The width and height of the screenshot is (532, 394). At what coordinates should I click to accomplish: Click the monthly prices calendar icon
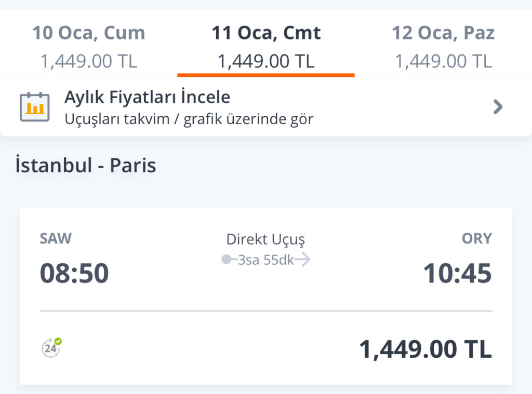[x=34, y=107]
